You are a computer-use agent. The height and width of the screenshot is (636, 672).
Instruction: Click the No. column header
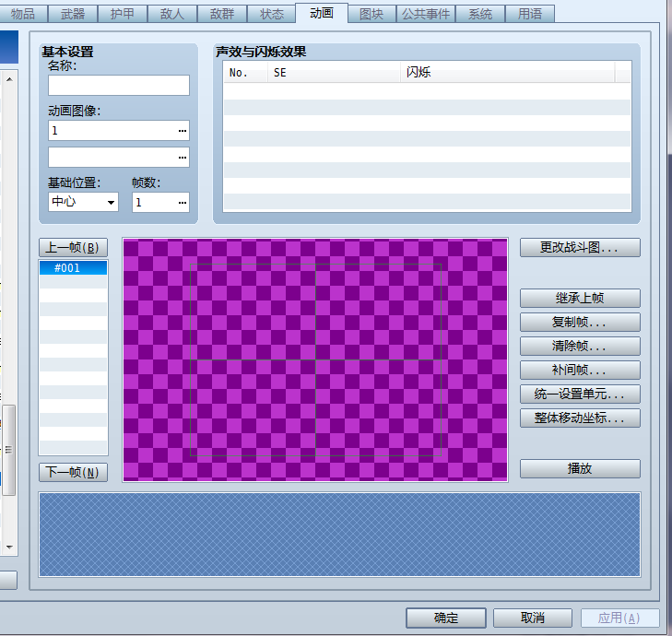pyautogui.click(x=245, y=72)
